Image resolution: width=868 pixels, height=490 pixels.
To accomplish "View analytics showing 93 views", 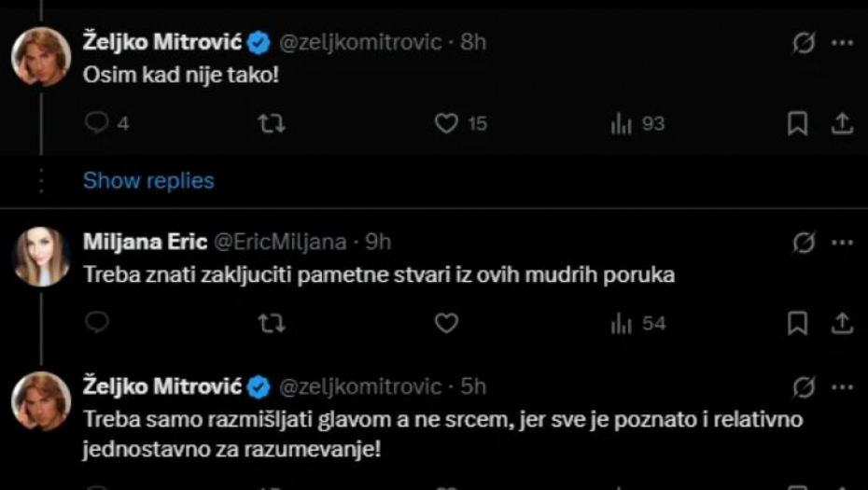I will pos(623,123).
